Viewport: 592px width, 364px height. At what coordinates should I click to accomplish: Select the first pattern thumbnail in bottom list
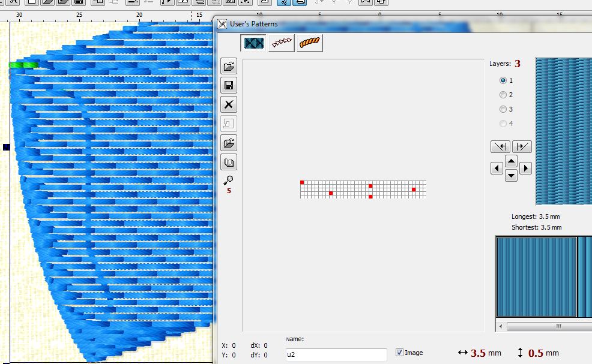537,277
